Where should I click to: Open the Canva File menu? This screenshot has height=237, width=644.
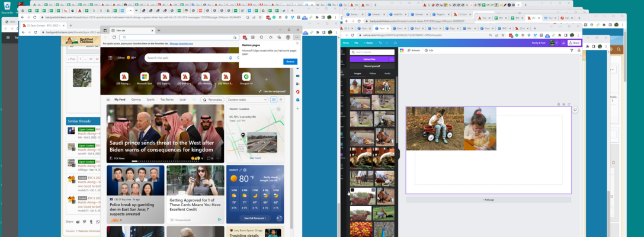click(x=356, y=43)
